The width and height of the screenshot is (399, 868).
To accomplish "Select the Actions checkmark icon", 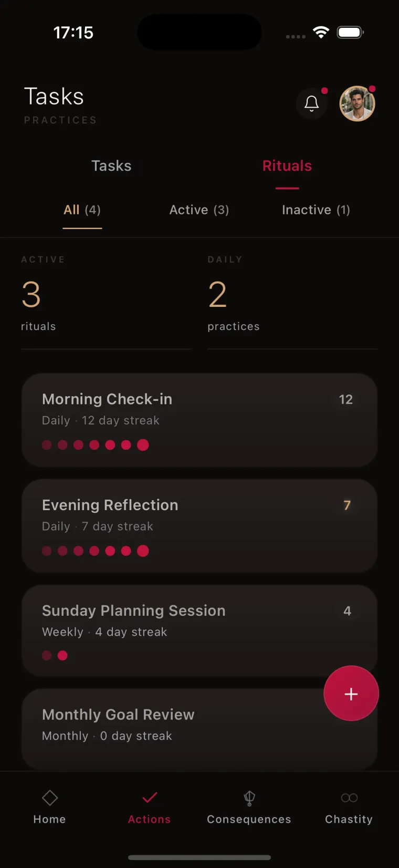I will coord(150,798).
